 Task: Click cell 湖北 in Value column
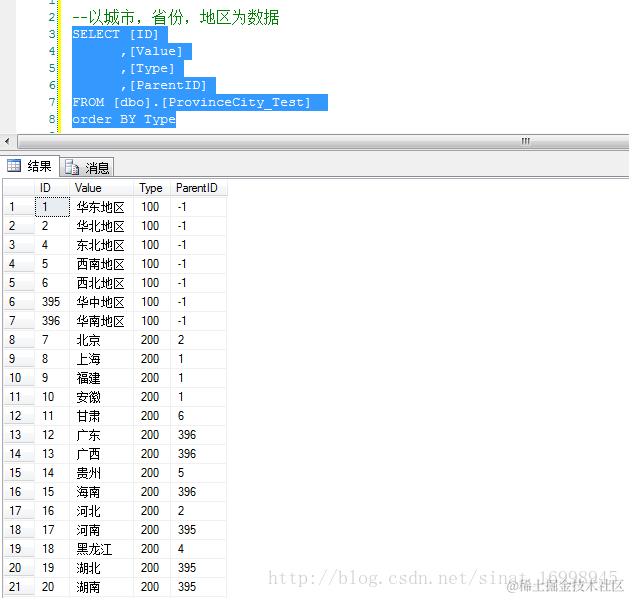(101, 568)
